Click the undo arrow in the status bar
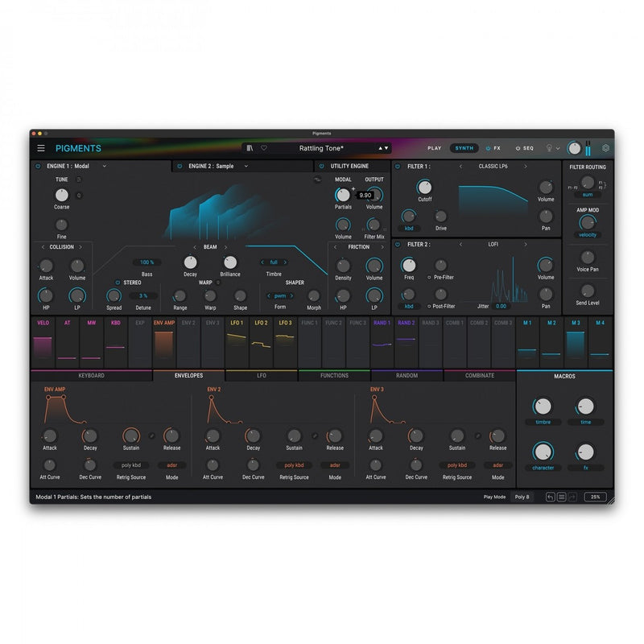The height and width of the screenshot is (644, 644). pyautogui.click(x=551, y=497)
